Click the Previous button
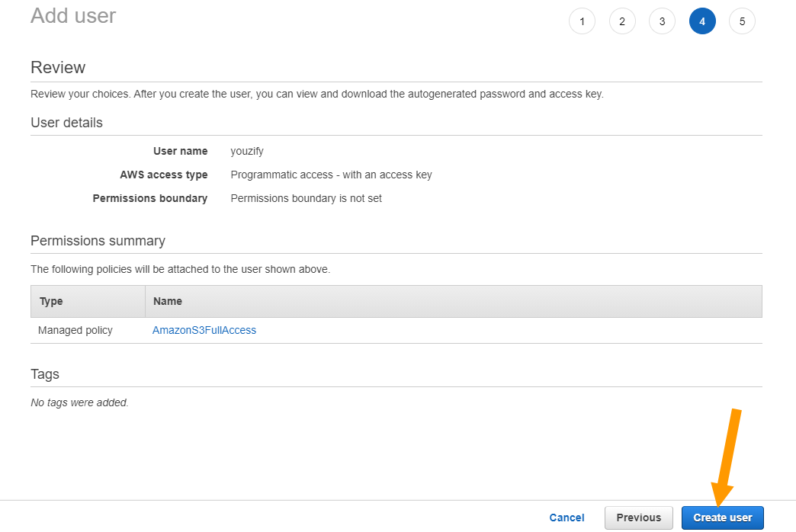This screenshot has width=796, height=532. coord(639,518)
